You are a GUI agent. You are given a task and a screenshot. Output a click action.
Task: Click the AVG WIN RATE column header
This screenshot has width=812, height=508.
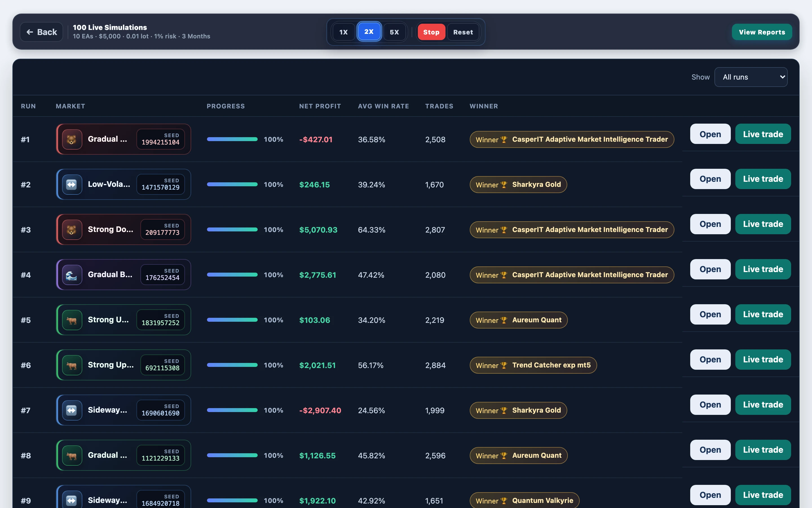383,106
